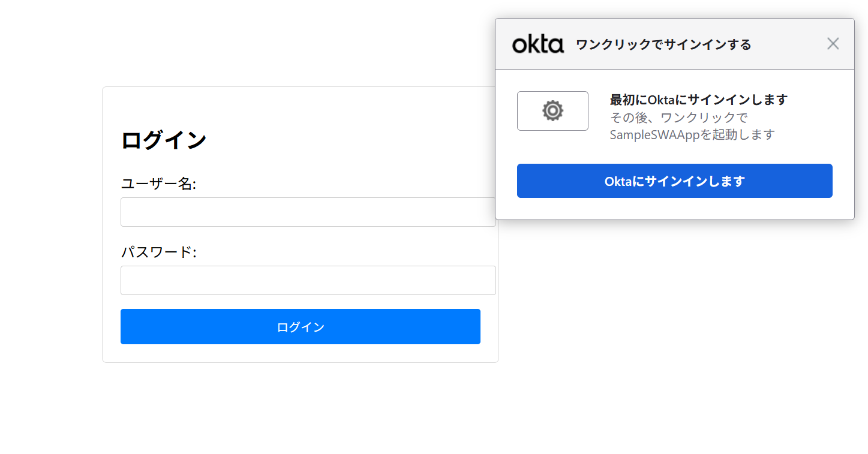Focus the パスワード input field
The height and width of the screenshot is (454, 868).
pyautogui.click(x=308, y=281)
